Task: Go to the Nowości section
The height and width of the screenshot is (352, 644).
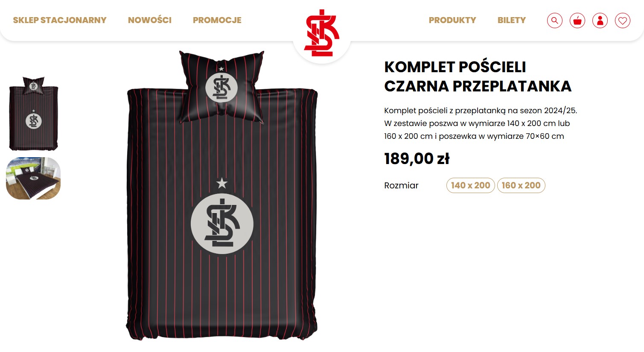Action: tap(150, 20)
